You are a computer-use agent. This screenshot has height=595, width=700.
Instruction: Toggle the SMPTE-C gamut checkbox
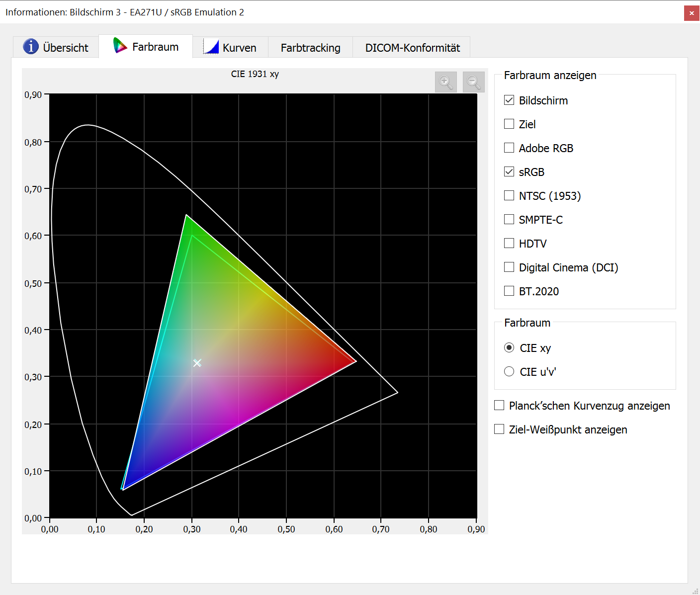(x=509, y=219)
